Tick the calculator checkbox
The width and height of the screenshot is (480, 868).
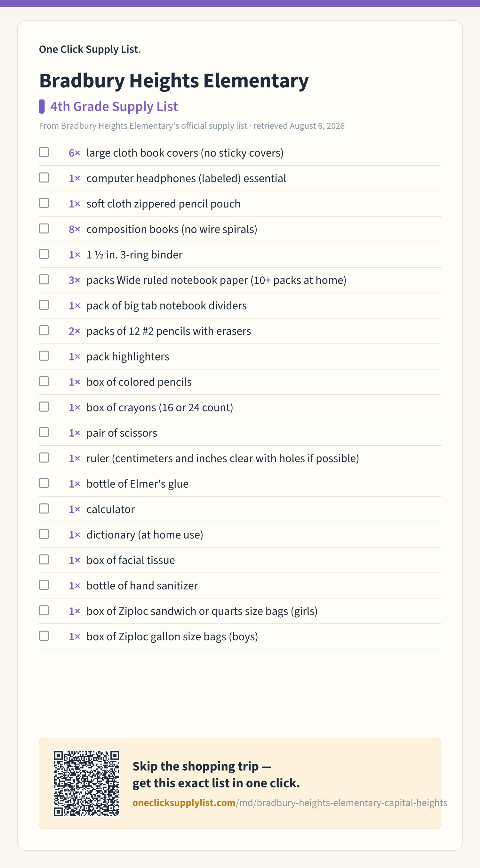coord(44,508)
